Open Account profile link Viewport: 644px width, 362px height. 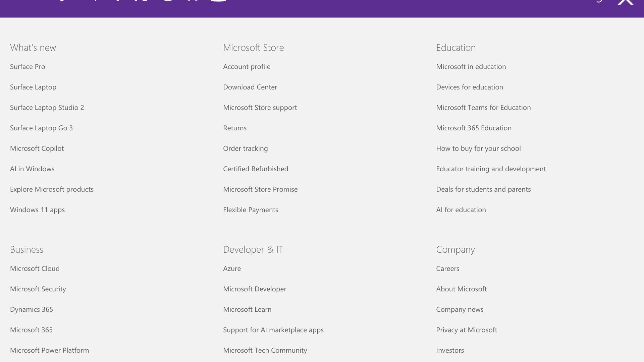point(247,67)
